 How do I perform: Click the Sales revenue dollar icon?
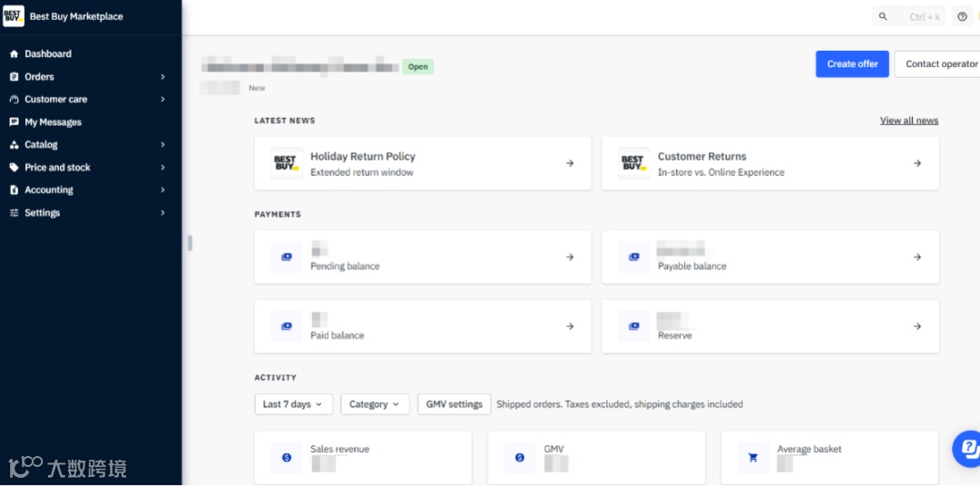286,457
